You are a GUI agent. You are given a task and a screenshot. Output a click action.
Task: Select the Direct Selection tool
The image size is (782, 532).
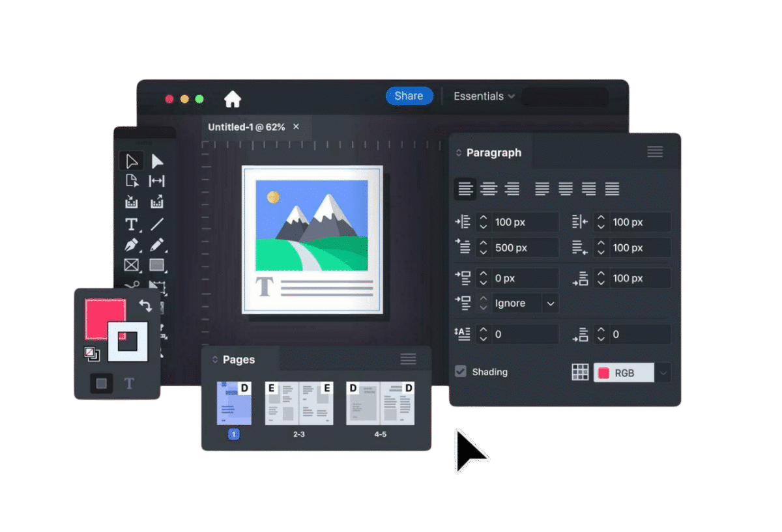click(157, 161)
